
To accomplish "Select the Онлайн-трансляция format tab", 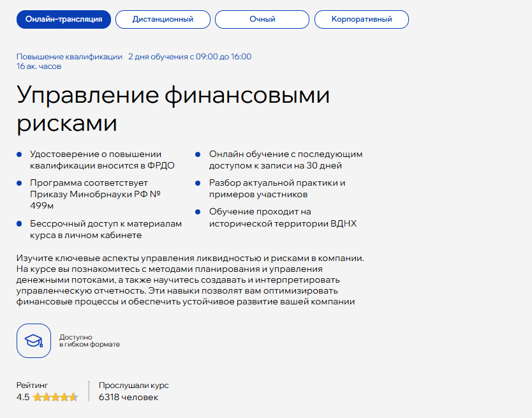I will point(64,19).
